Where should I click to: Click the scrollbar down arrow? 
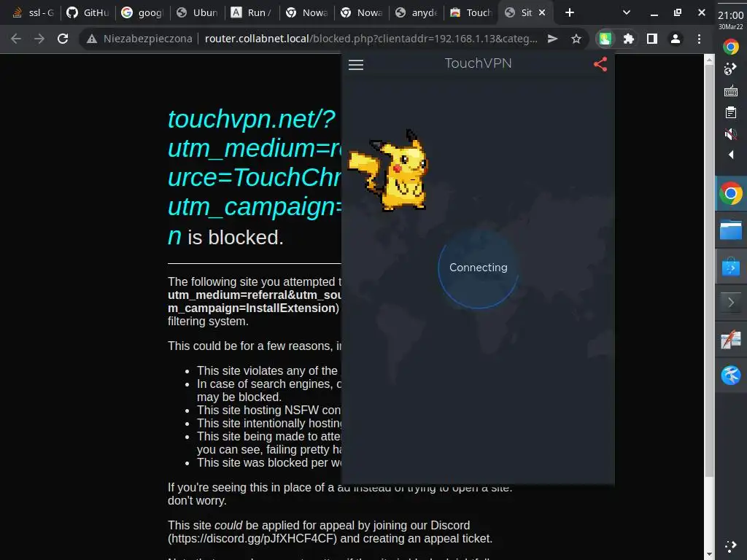709,555
